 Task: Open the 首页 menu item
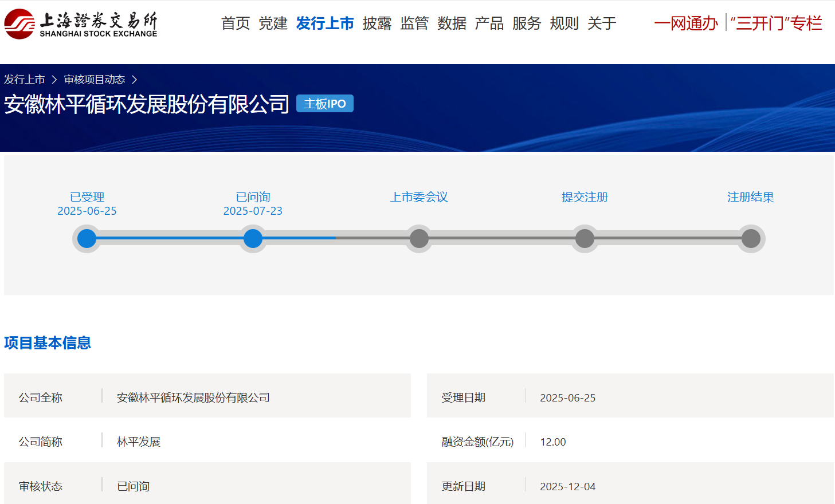[236, 23]
